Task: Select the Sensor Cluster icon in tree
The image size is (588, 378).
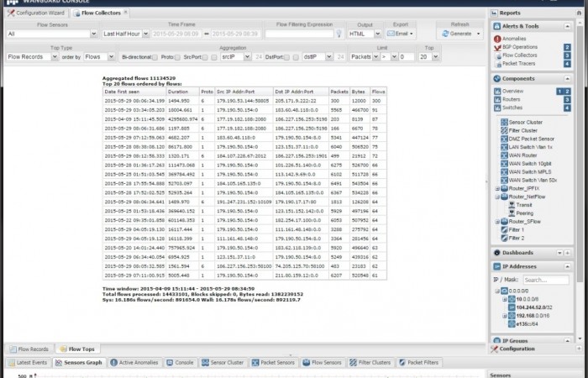Action: pyautogui.click(x=504, y=123)
